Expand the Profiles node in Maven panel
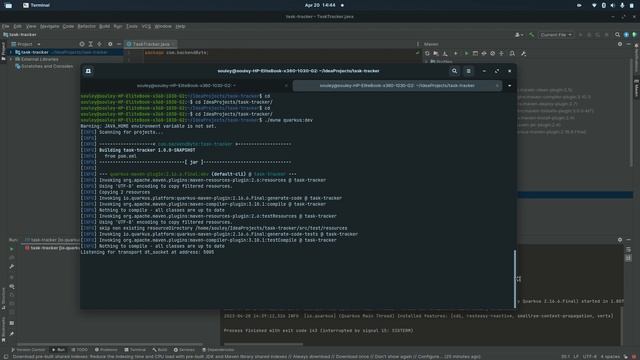640x360 pixels. point(427,62)
